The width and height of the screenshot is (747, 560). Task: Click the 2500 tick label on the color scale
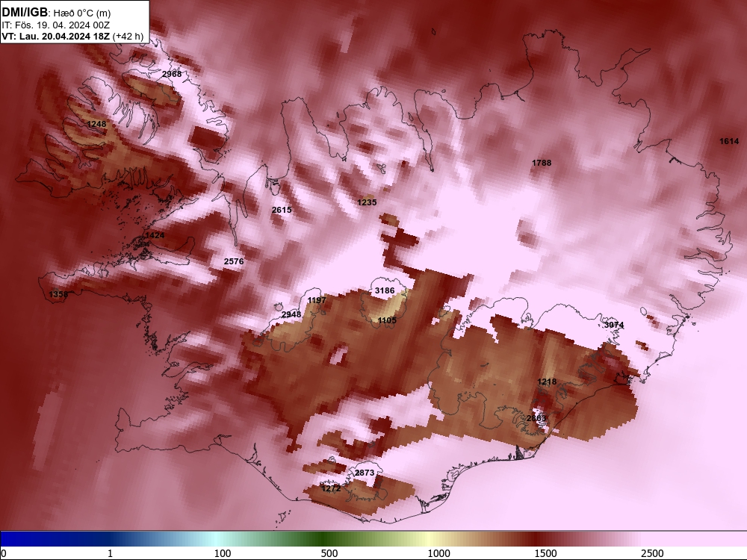(x=652, y=553)
